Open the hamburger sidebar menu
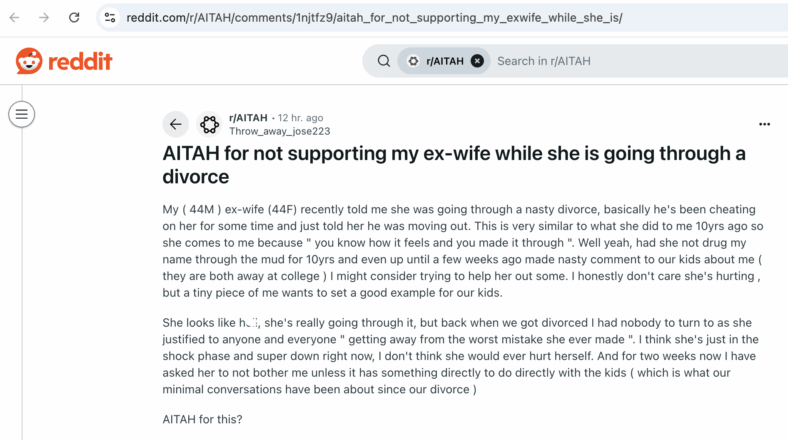 point(22,114)
